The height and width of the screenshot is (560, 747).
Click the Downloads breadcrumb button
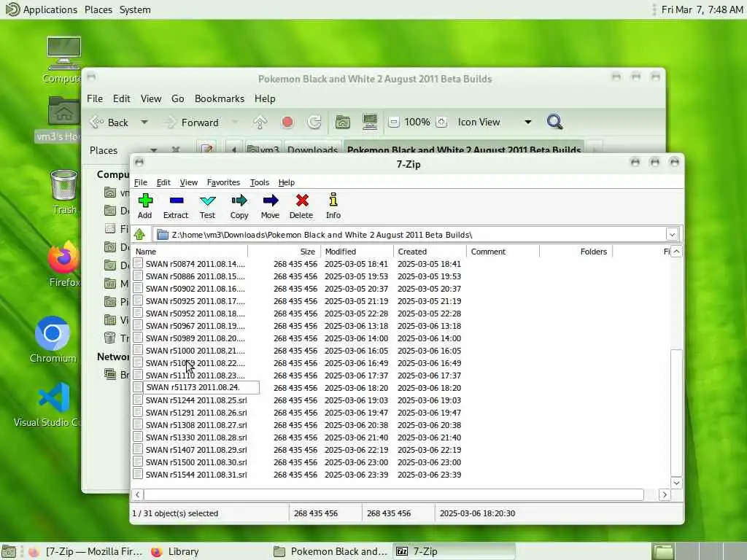tap(312, 149)
